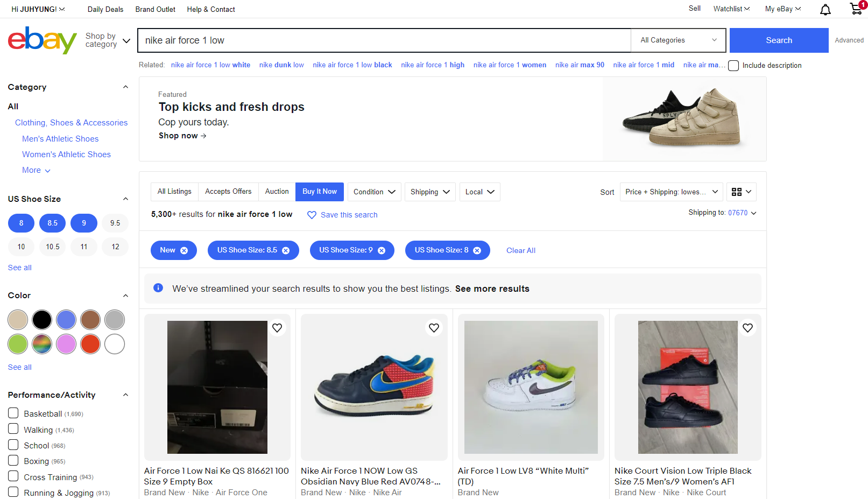Check the School activity filter
The height and width of the screenshot is (499, 868).
click(13, 445)
